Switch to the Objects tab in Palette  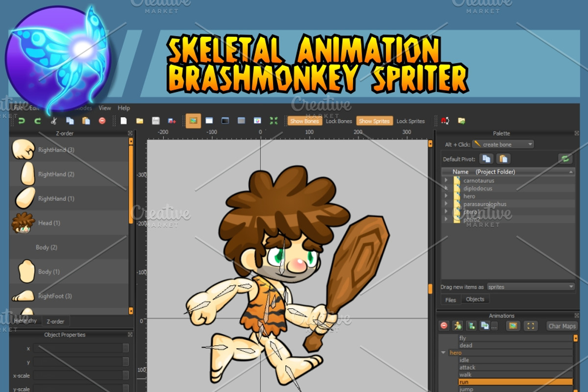[475, 299]
